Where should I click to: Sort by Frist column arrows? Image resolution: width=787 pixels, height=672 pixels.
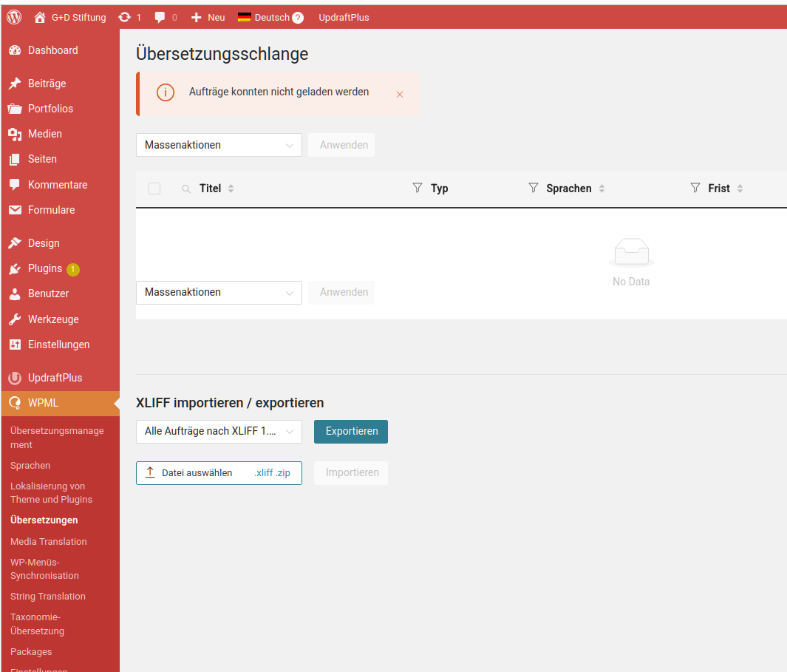[740, 189]
